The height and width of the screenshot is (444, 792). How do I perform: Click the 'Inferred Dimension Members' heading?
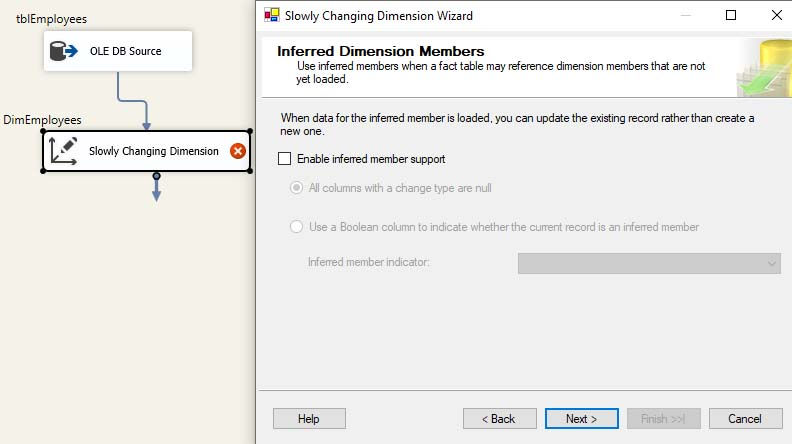380,51
